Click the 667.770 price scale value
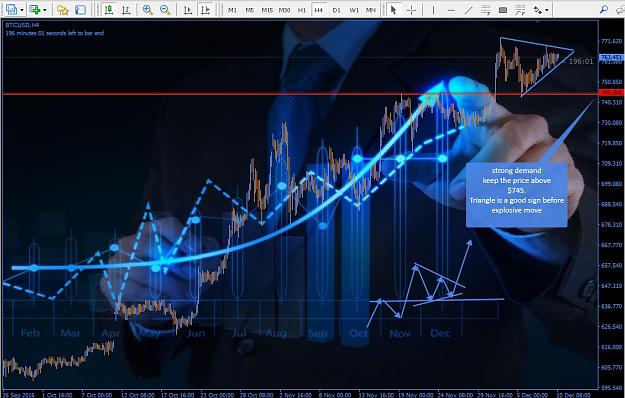 coord(612,245)
